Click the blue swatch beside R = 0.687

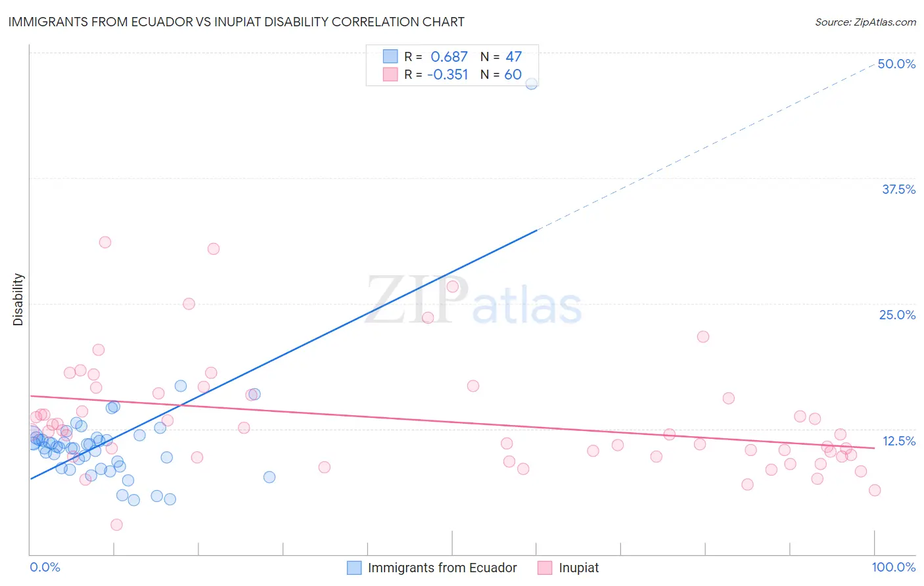(x=390, y=56)
